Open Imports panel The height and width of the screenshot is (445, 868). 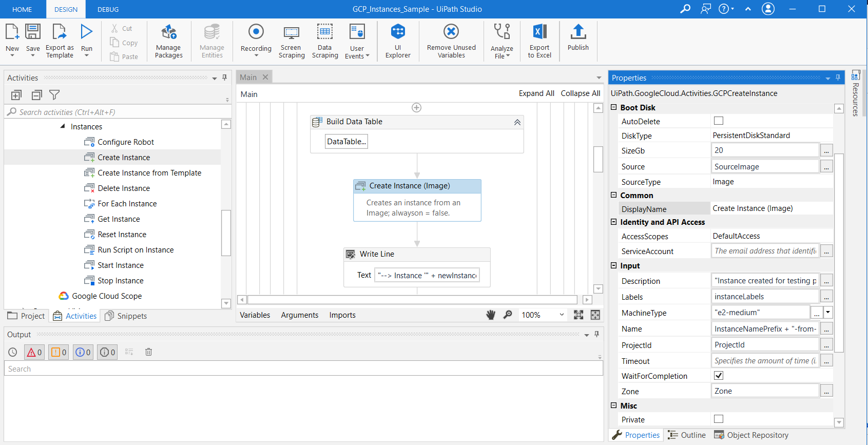coord(342,315)
